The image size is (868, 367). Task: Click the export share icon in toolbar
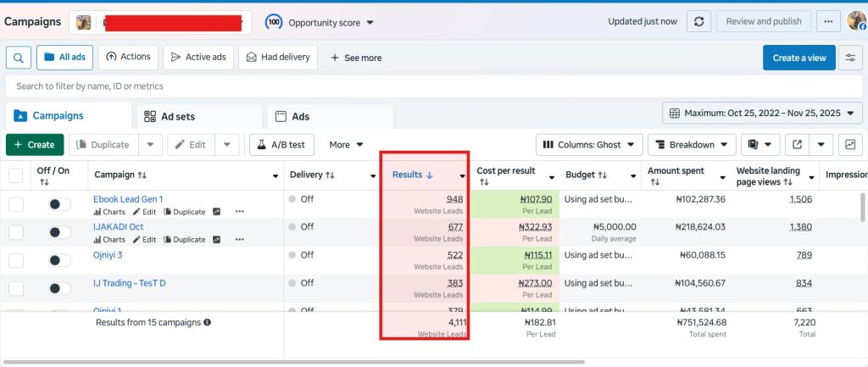coord(797,145)
